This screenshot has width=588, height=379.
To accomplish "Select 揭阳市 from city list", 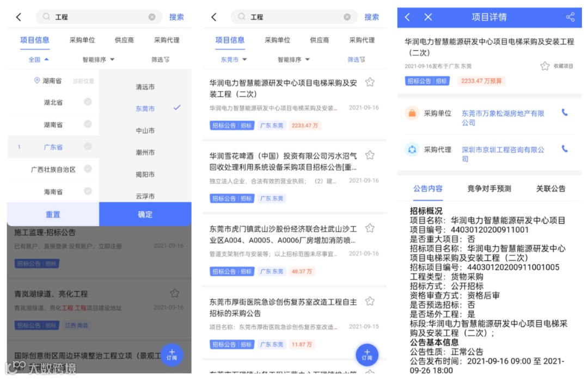I will (x=145, y=175).
